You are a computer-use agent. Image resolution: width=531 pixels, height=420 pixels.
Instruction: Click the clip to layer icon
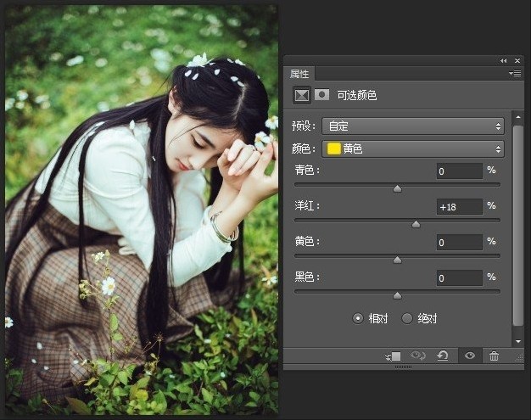pyautogui.click(x=394, y=356)
